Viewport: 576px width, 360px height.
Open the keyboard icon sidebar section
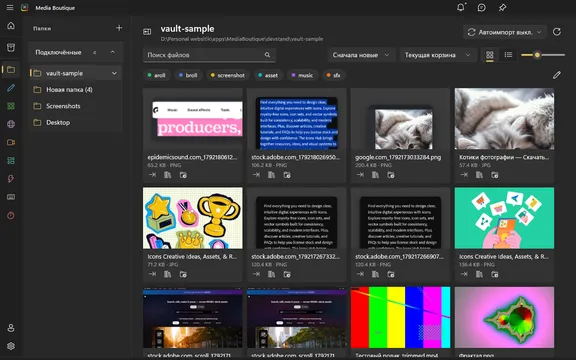11,197
